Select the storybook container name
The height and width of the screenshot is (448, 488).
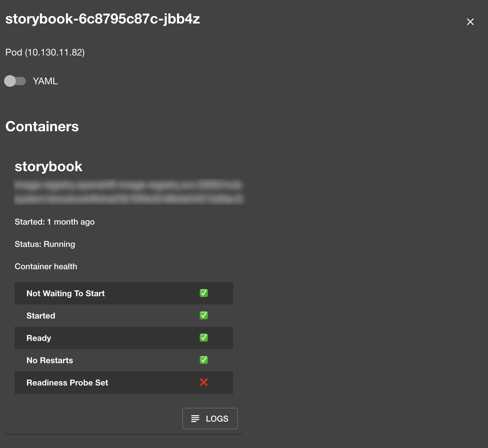[48, 166]
